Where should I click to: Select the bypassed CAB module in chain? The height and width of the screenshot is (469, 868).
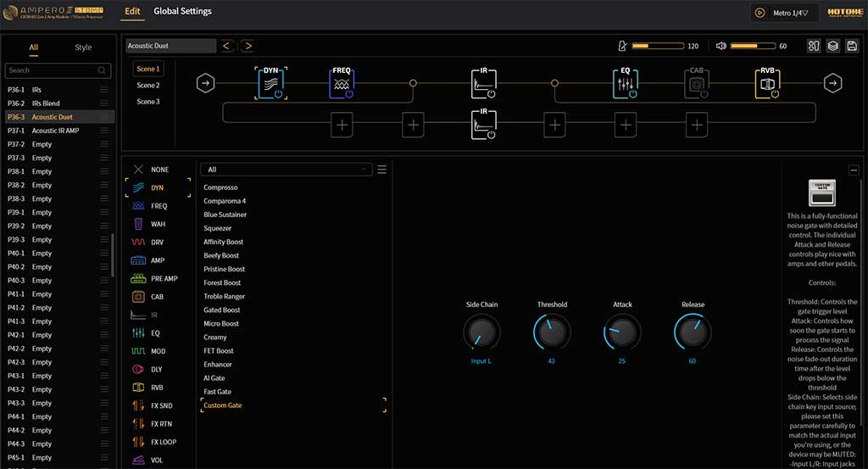pos(696,84)
